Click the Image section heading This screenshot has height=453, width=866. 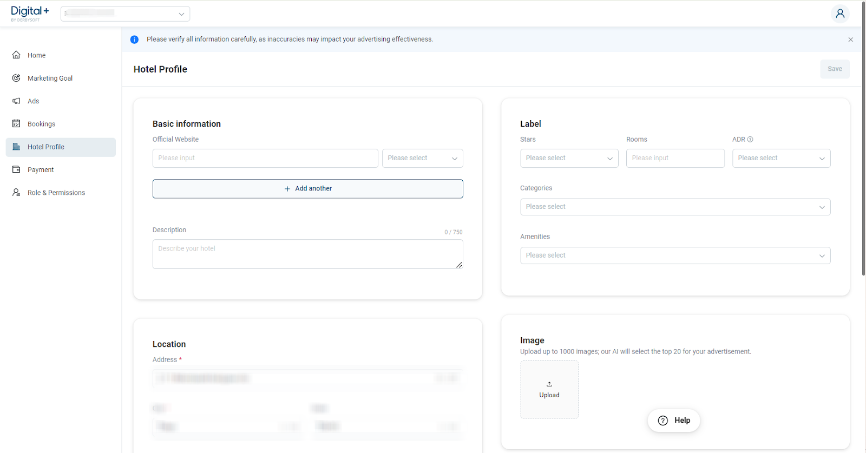(x=532, y=340)
